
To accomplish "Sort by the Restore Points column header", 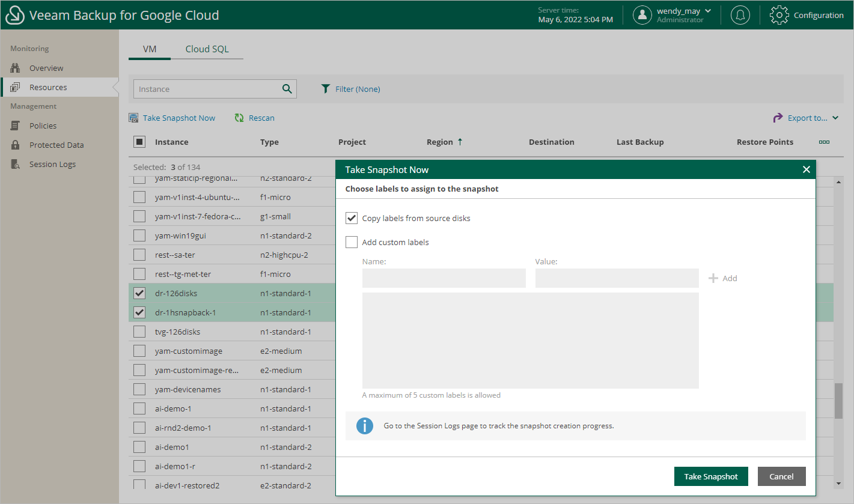I will click(765, 142).
